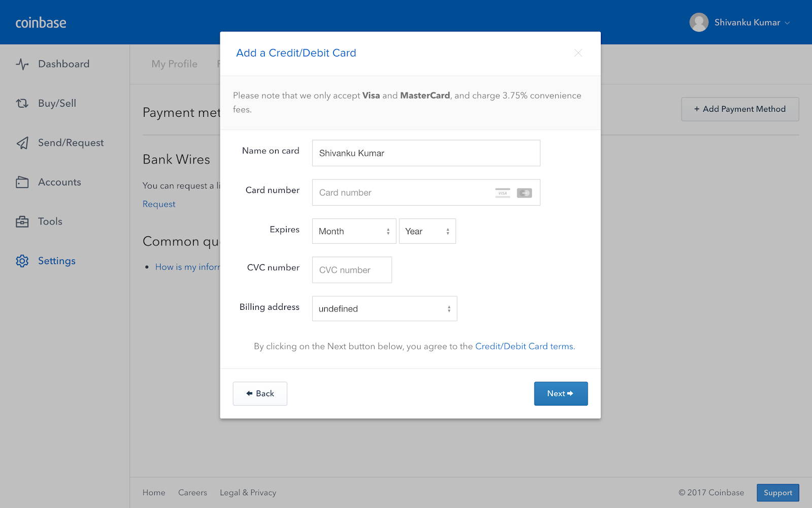This screenshot has height=508, width=812.
Task: Close the Add a Credit/Debit Card dialog
Action: point(578,53)
